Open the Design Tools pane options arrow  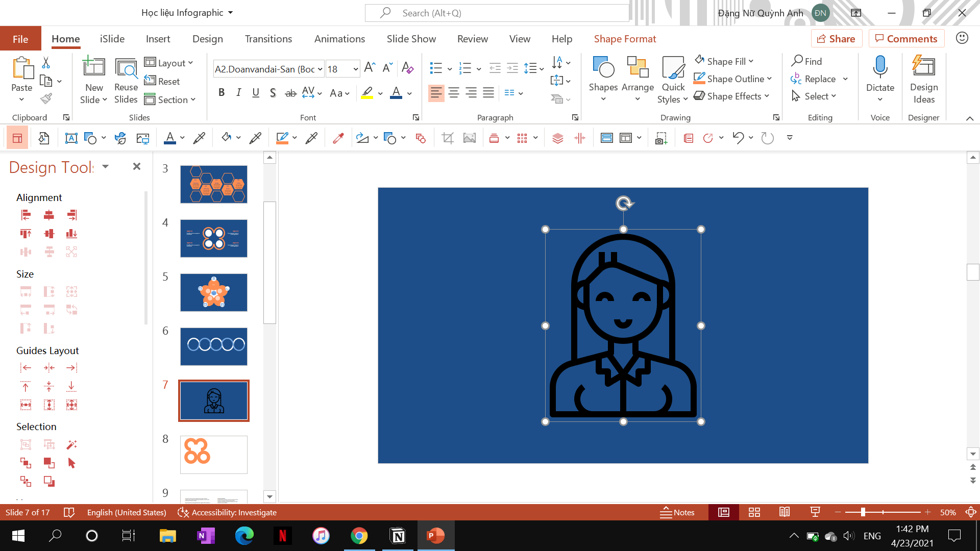click(x=106, y=167)
